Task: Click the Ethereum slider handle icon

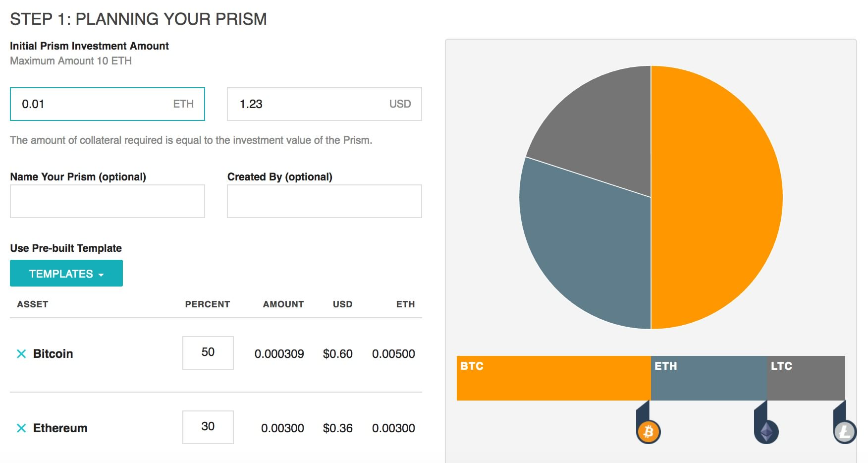Action: pos(766,432)
